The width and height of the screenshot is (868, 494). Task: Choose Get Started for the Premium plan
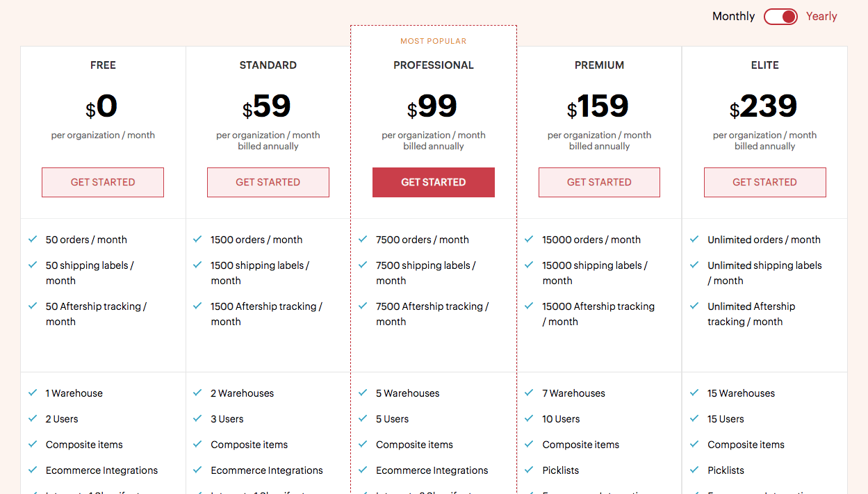(599, 182)
